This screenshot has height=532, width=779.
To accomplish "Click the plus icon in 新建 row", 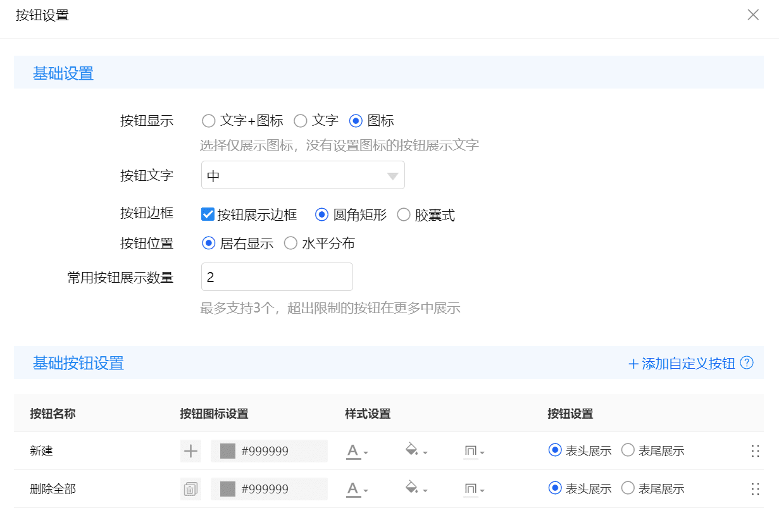I will tap(190, 451).
